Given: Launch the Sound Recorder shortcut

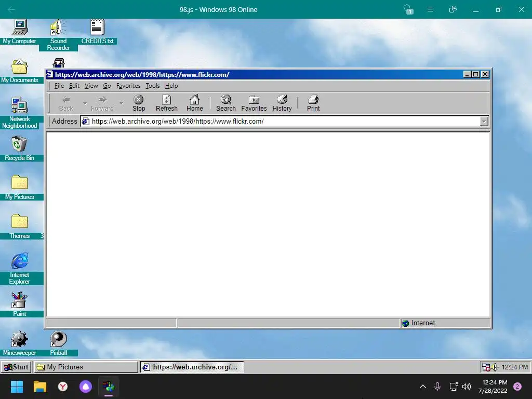Looking at the screenshot, I should pyautogui.click(x=58, y=35).
